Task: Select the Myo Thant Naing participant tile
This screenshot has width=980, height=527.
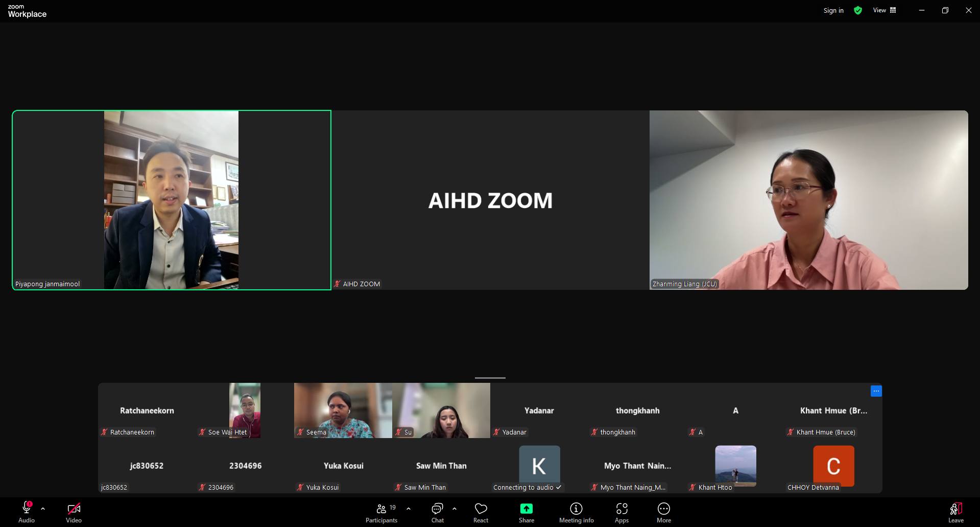Action: point(637,466)
